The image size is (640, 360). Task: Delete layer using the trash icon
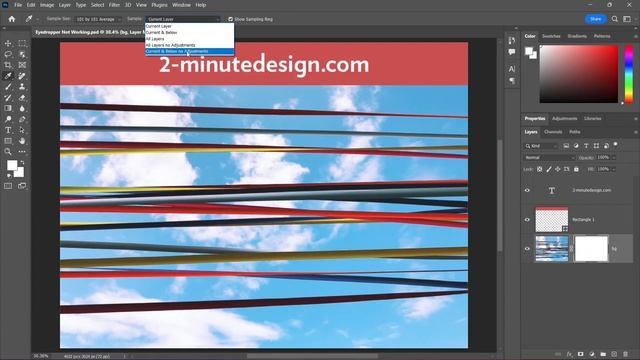(626, 354)
